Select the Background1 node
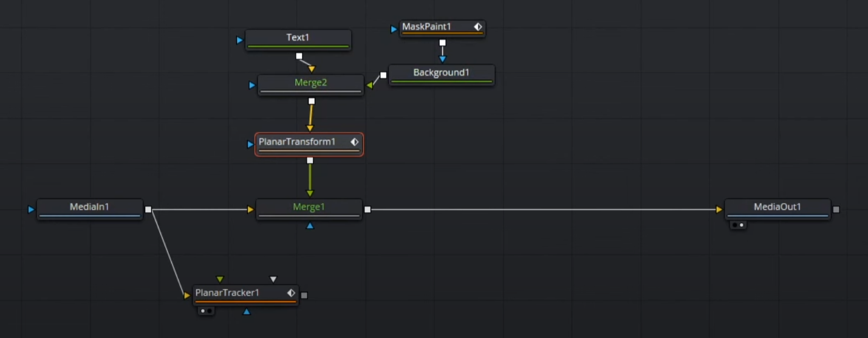The image size is (868, 338). (441, 73)
